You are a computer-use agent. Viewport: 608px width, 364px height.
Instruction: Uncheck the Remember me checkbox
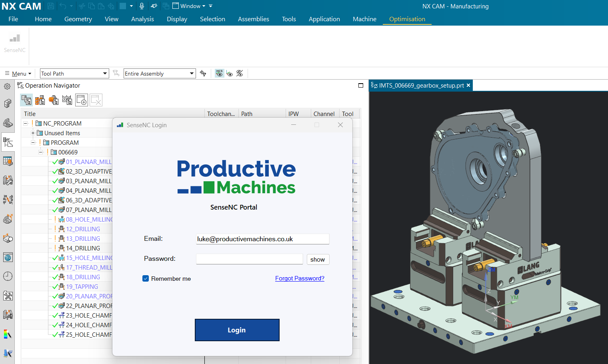pos(146,279)
